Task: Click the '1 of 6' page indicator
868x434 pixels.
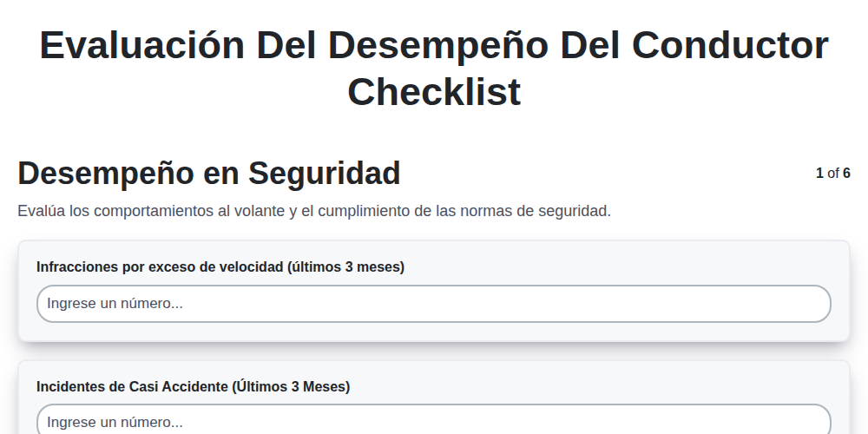Action: 832,174
